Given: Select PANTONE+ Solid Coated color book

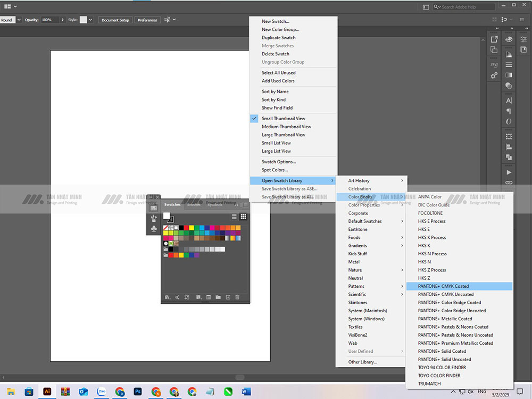Looking at the screenshot, I should [x=460, y=352].
